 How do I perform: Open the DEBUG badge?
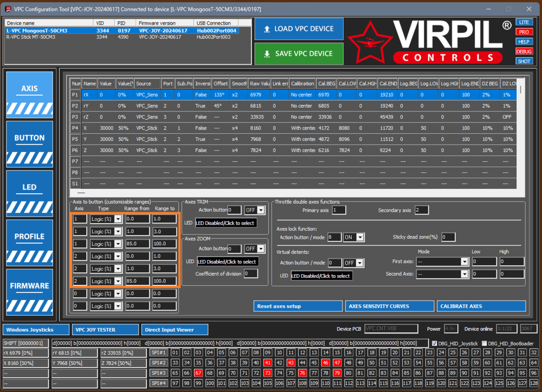click(x=524, y=50)
